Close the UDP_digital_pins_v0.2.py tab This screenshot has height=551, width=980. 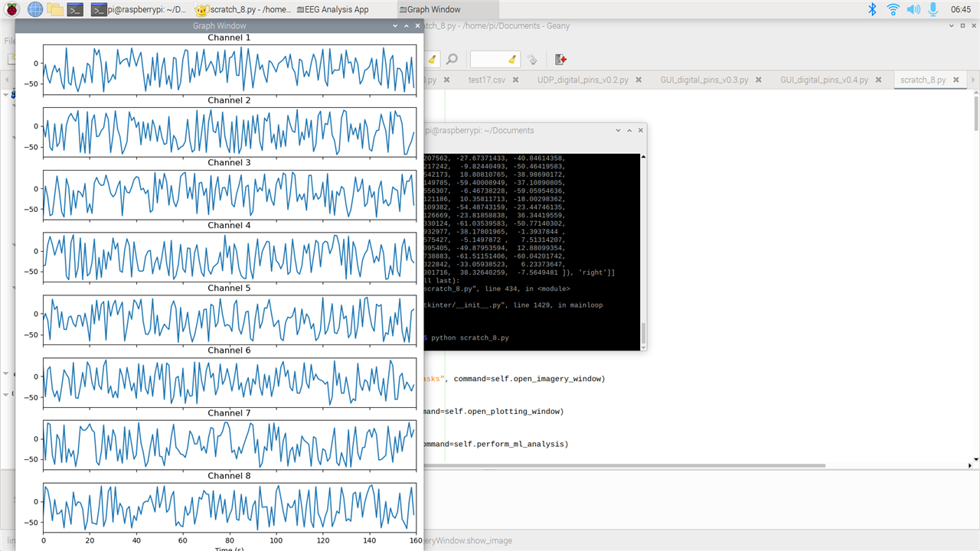637,80
